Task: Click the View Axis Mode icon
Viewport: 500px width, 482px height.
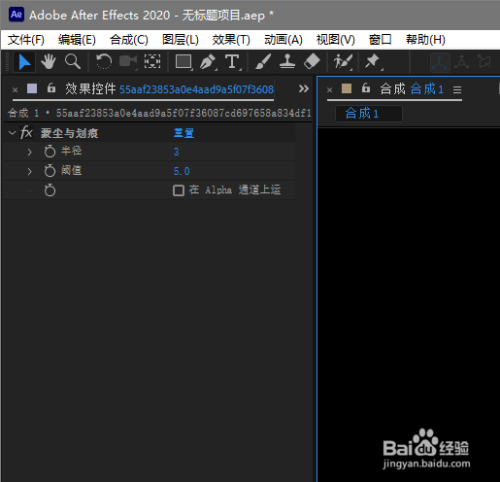Action: pyautogui.click(x=484, y=62)
